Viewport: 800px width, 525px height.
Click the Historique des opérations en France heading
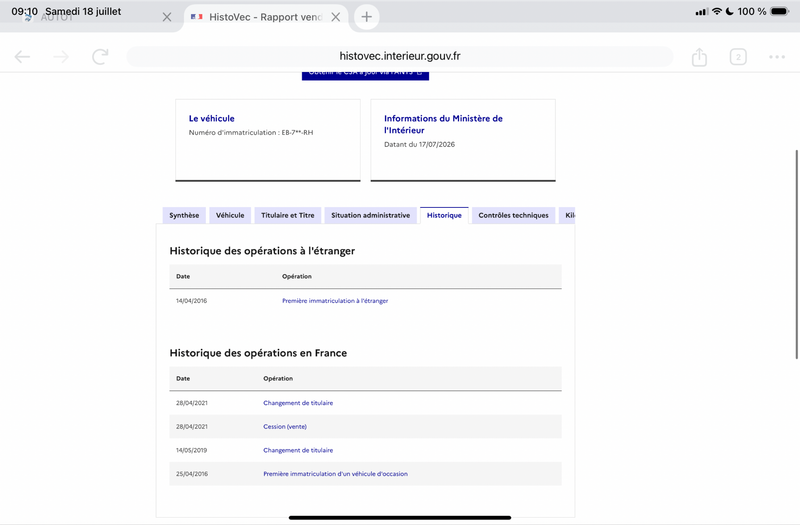point(258,353)
